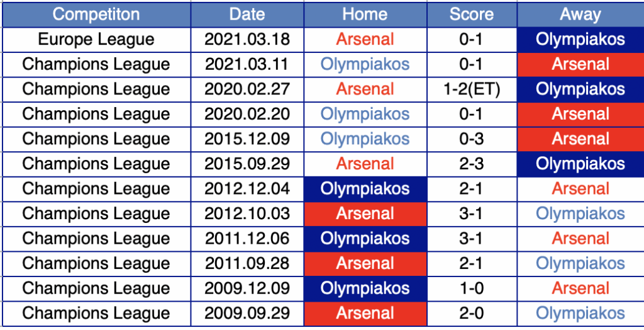Select the Competiton header cell
The width and height of the screenshot is (644, 330).
point(96,15)
